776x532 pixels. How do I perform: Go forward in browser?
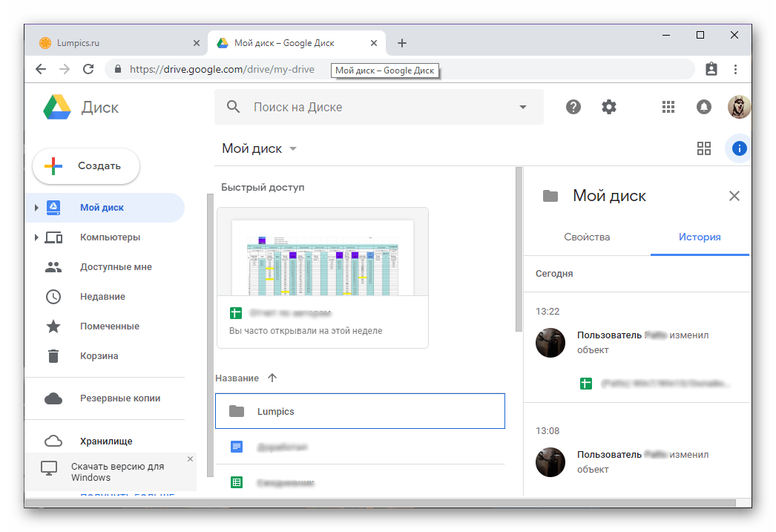[x=65, y=69]
